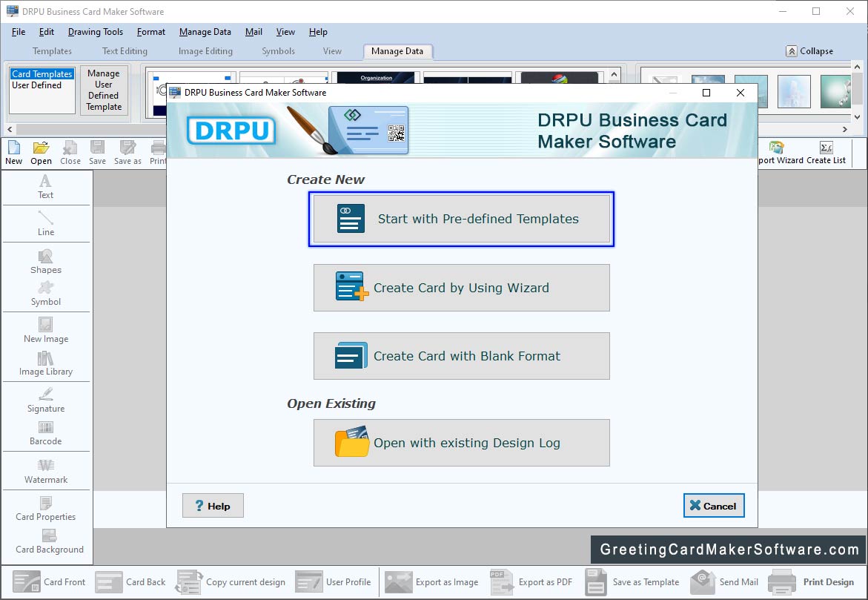Open the Format menu
868x600 pixels.
point(151,32)
